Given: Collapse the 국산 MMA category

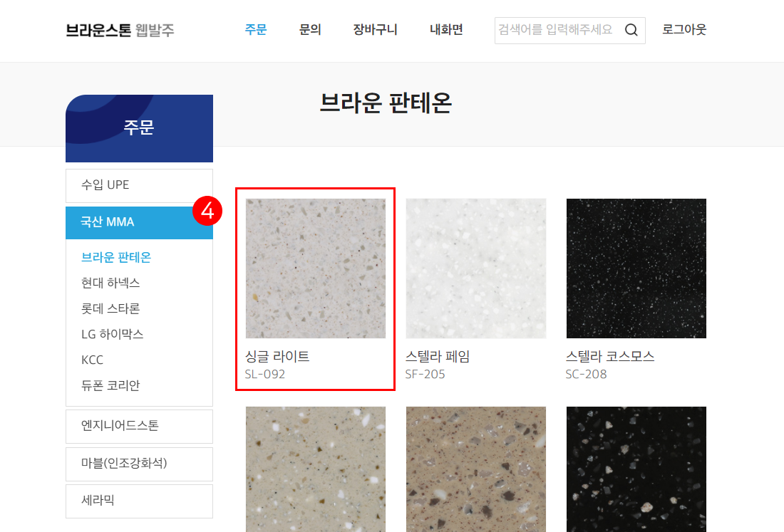Looking at the screenshot, I should (x=139, y=222).
